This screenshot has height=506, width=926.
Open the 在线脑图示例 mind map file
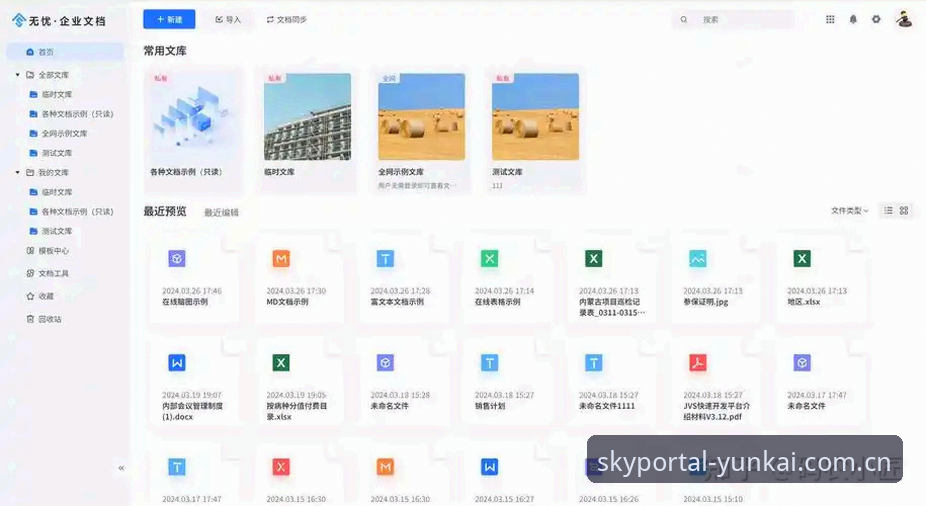pos(194,280)
